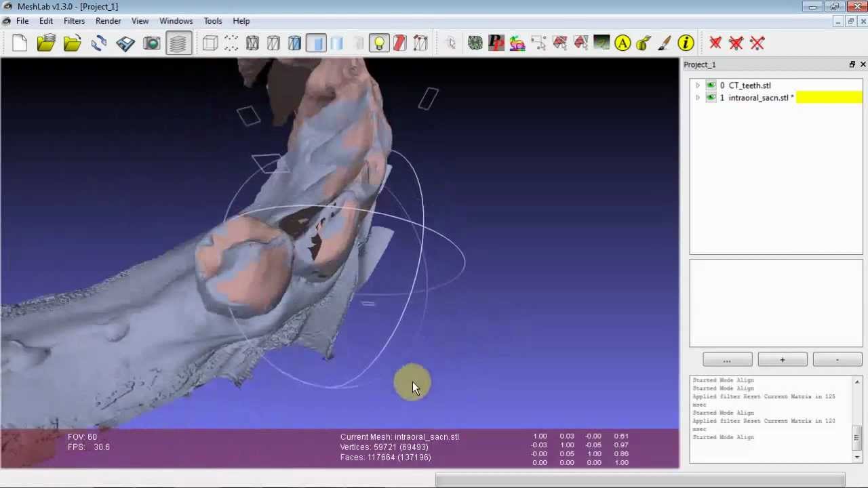This screenshot has width=868, height=488.
Task: Open project with the stacked folder icon
Action: tap(46, 43)
